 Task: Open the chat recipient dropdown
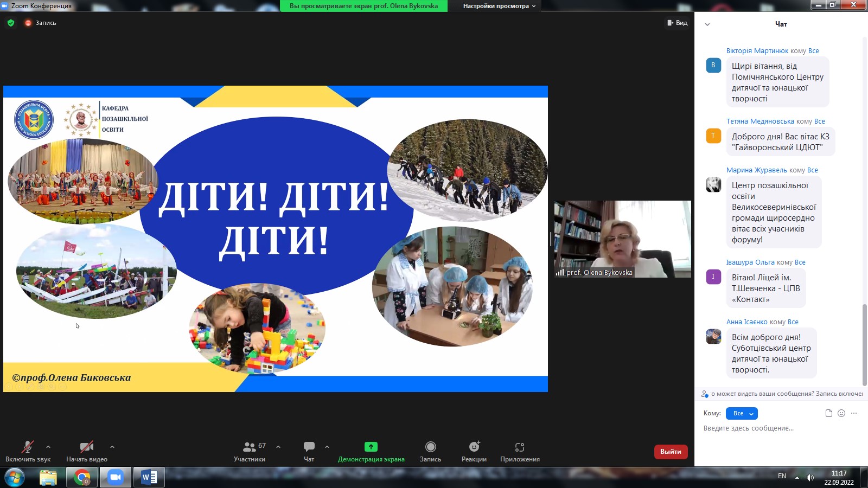(742, 413)
